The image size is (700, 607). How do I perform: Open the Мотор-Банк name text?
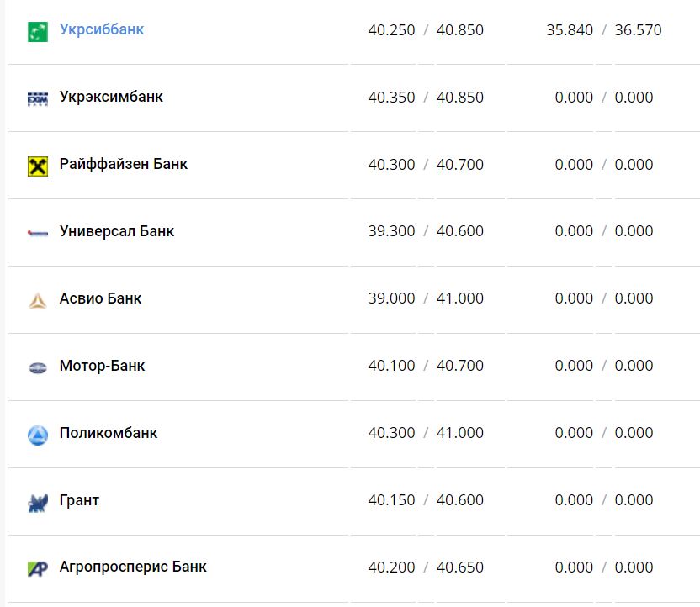pyautogui.click(x=102, y=366)
